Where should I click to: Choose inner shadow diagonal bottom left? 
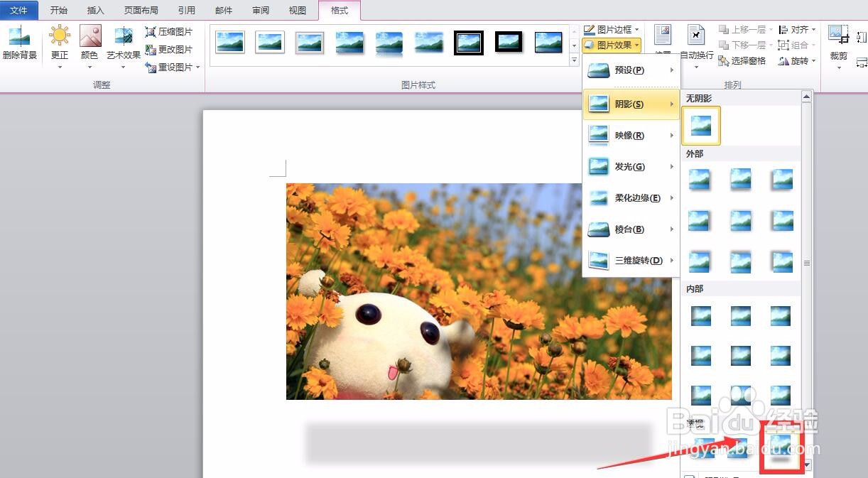pyautogui.click(x=701, y=395)
